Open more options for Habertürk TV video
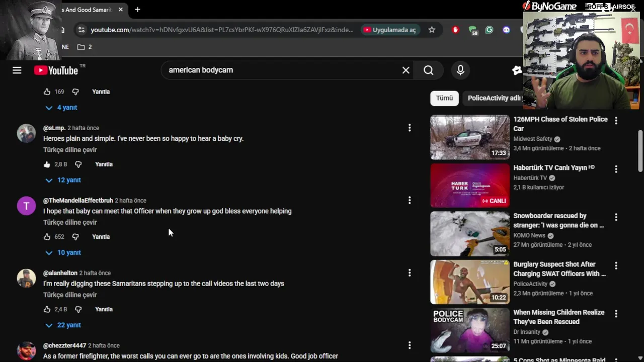 pos(616,169)
